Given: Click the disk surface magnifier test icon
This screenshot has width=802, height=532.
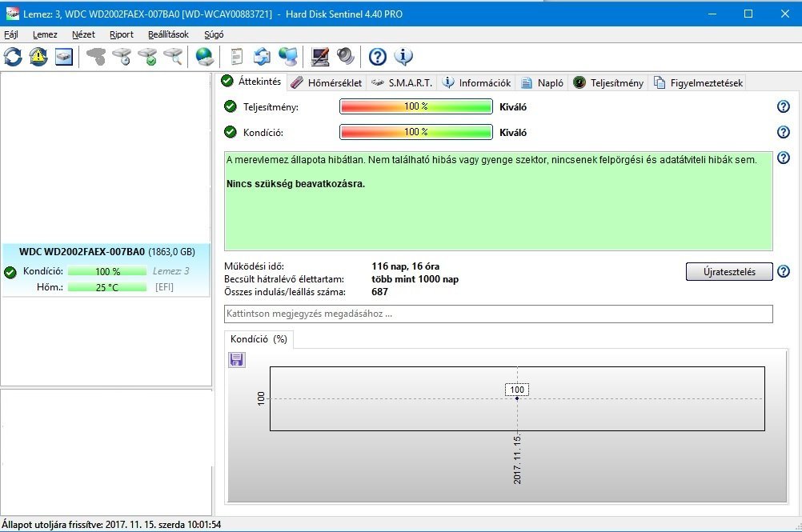Looking at the screenshot, I should 174,56.
